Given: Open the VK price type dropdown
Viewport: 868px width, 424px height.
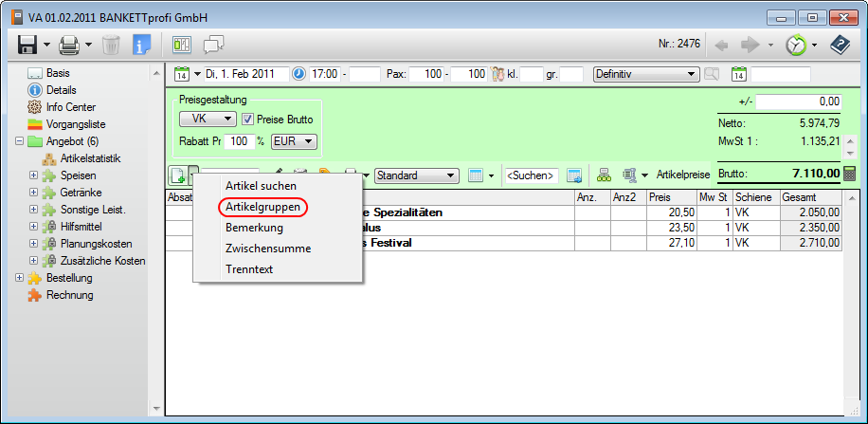Looking at the screenshot, I should [208, 120].
